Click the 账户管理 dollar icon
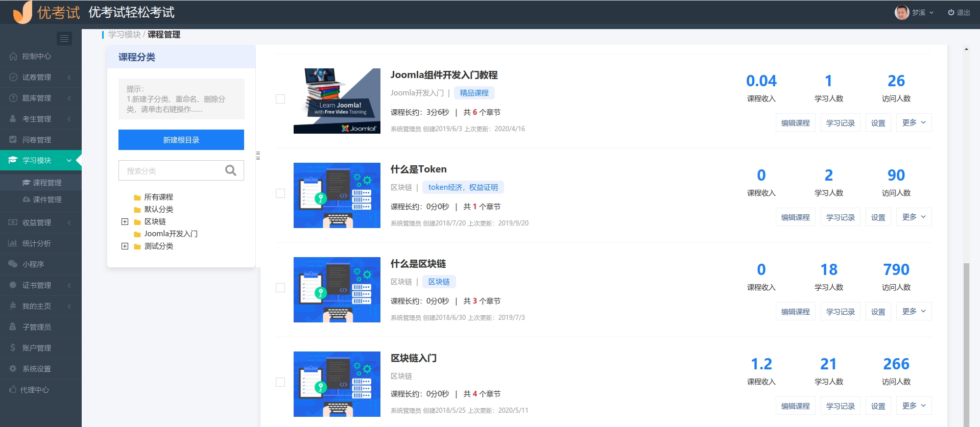 click(x=13, y=348)
